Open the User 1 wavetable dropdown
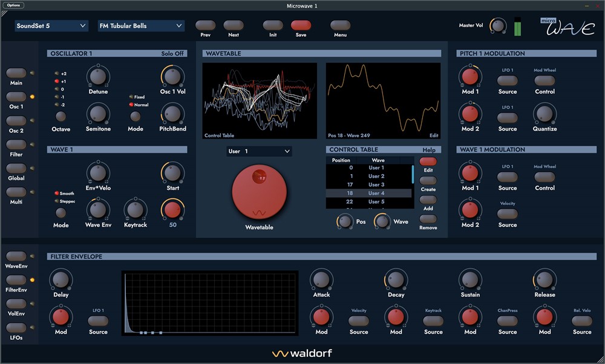Screen dimensions: 605x364 click(x=259, y=151)
